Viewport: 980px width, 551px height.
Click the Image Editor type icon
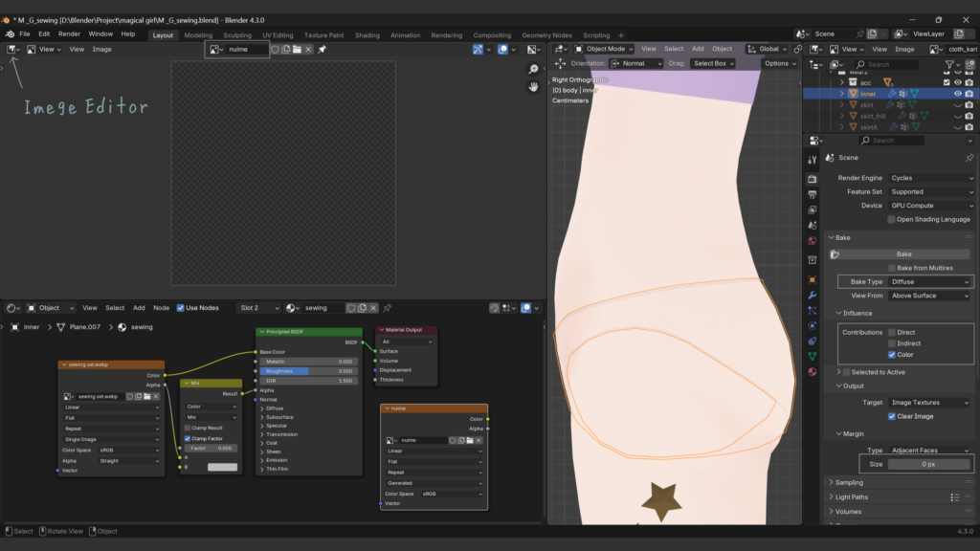point(12,49)
